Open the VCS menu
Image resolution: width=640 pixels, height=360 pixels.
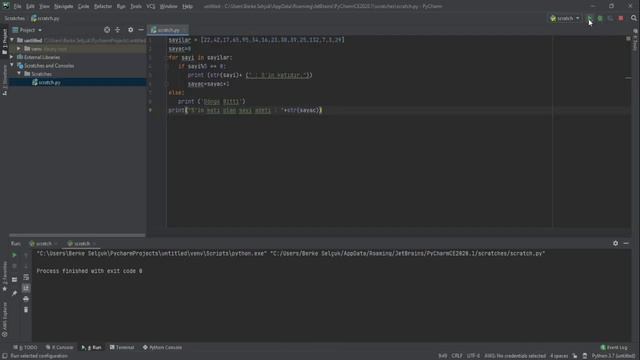tap(151, 7)
